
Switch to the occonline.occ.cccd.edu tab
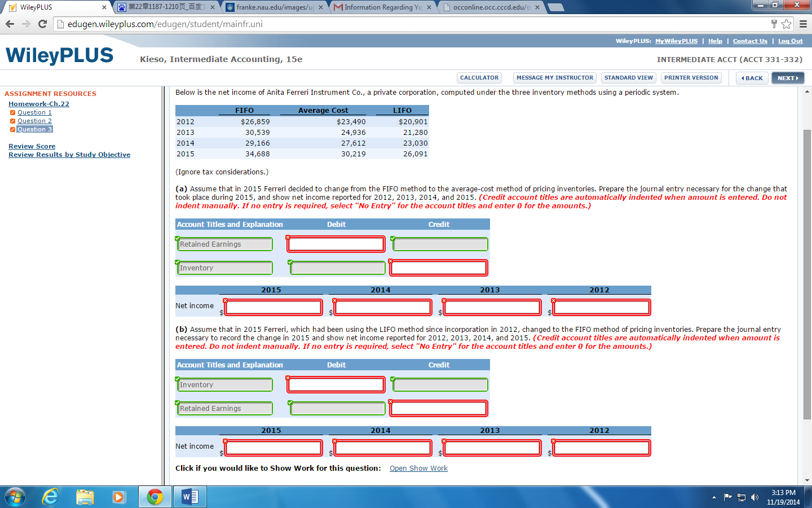click(x=491, y=7)
